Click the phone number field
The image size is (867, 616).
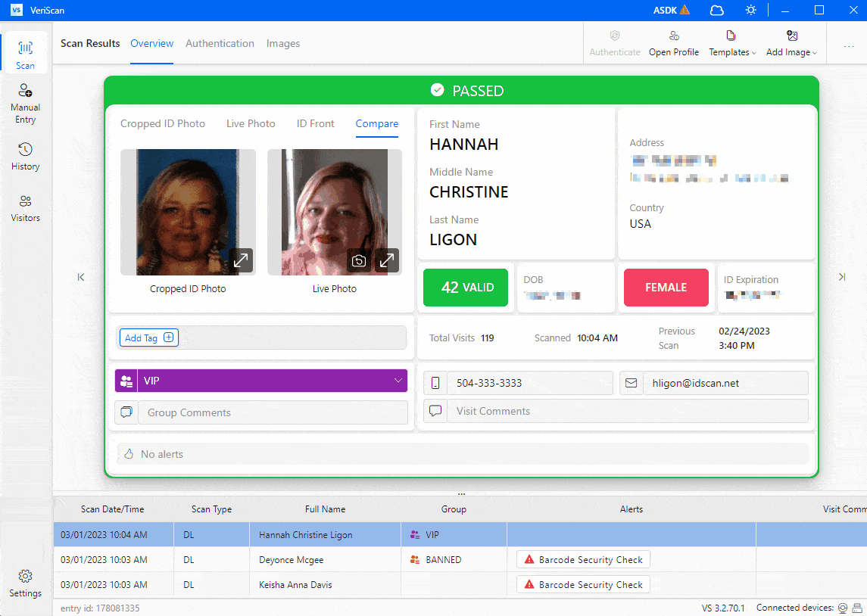pyautogui.click(x=530, y=383)
